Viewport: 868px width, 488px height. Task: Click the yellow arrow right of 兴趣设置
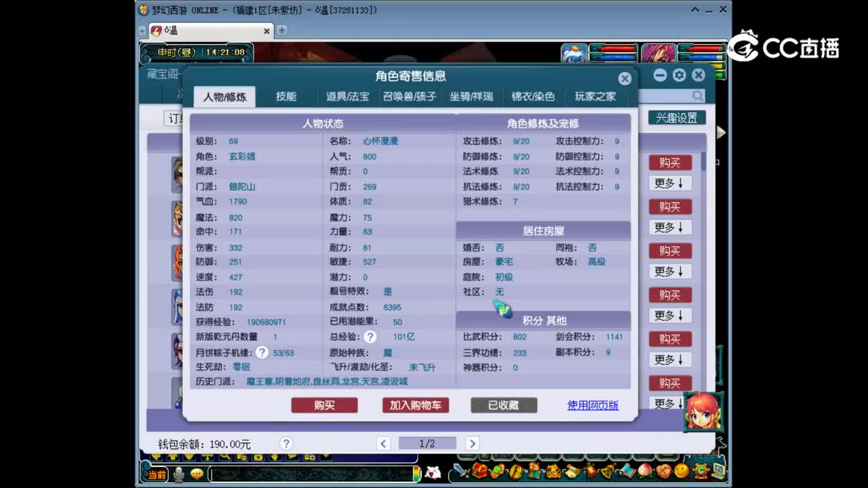(x=721, y=133)
